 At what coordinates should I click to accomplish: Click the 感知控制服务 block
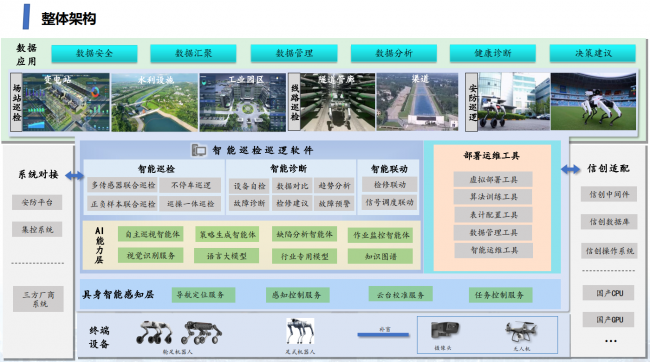point(298,295)
